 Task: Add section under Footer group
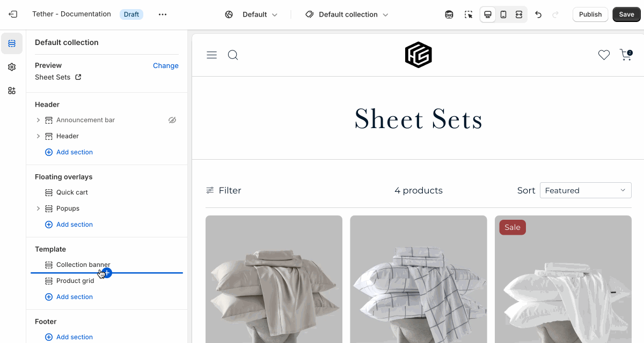point(69,337)
